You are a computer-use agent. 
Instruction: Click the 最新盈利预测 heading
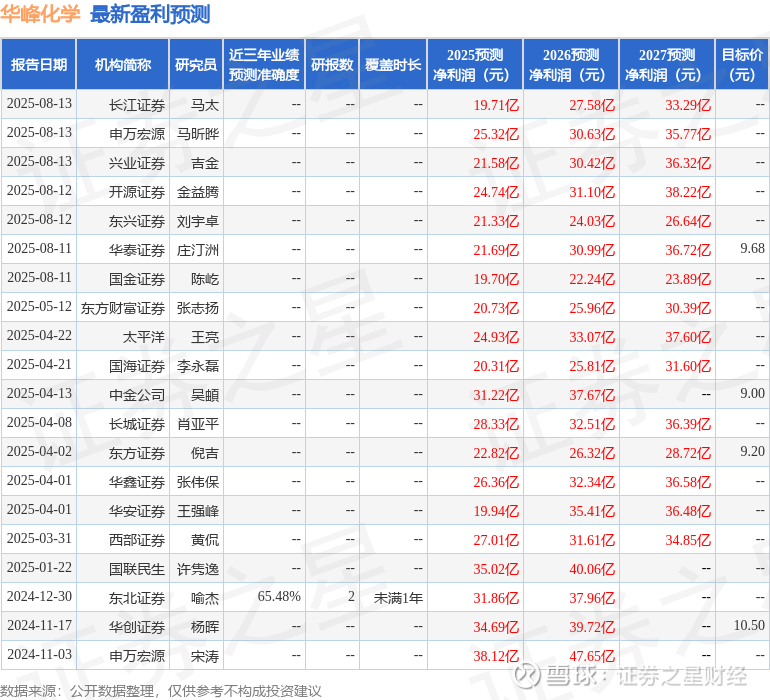pyautogui.click(x=150, y=14)
